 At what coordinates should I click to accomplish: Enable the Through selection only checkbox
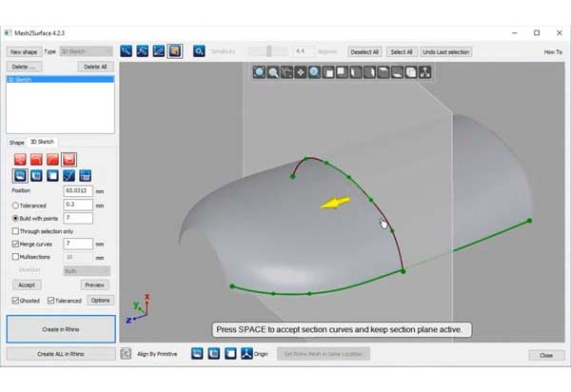(14, 231)
